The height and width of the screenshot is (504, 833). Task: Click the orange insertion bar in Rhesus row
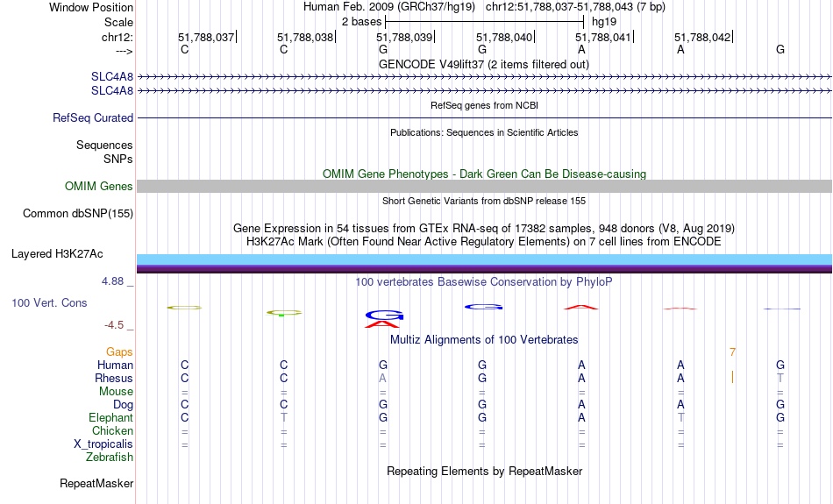[732, 378]
